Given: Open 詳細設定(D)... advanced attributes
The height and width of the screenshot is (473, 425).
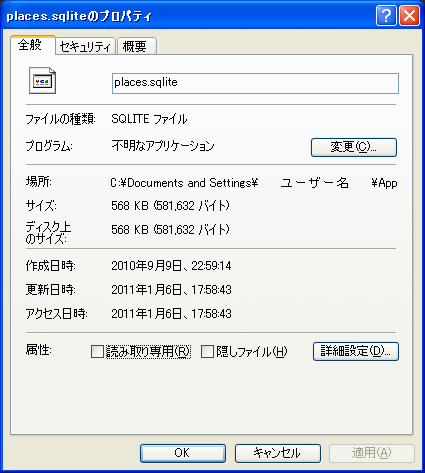Looking at the screenshot, I should point(356,351).
